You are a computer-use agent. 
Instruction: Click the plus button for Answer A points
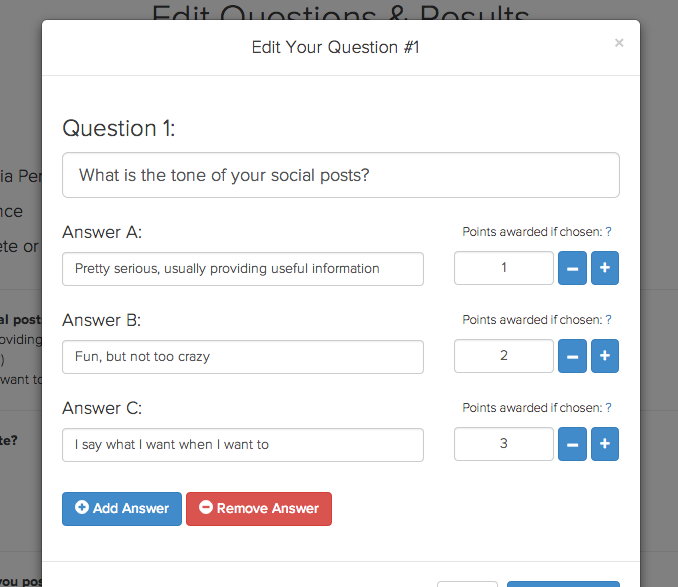[x=605, y=268]
